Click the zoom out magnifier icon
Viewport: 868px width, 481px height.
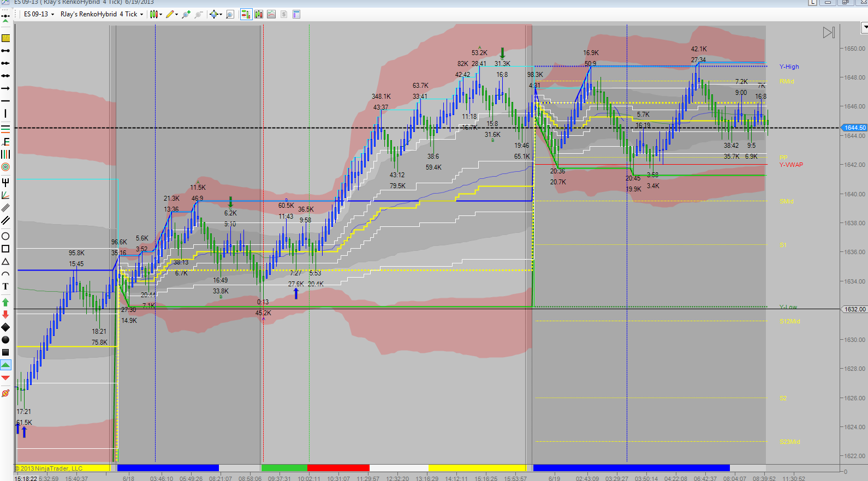(x=198, y=14)
